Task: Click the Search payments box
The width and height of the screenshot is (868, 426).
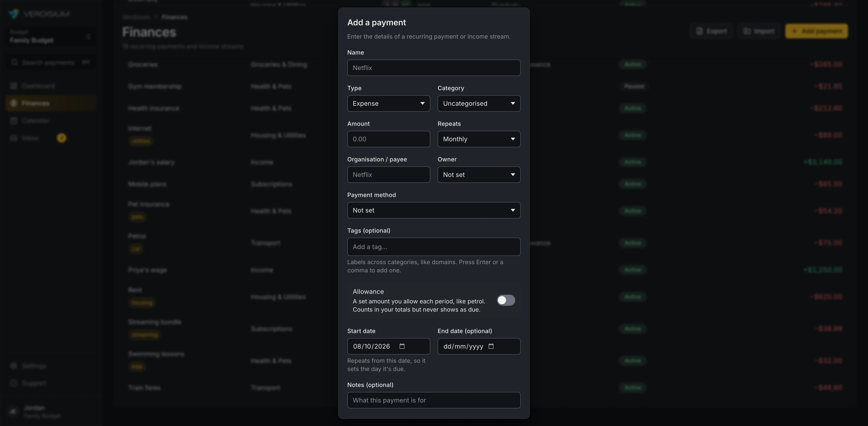Action: coord(51,62)
